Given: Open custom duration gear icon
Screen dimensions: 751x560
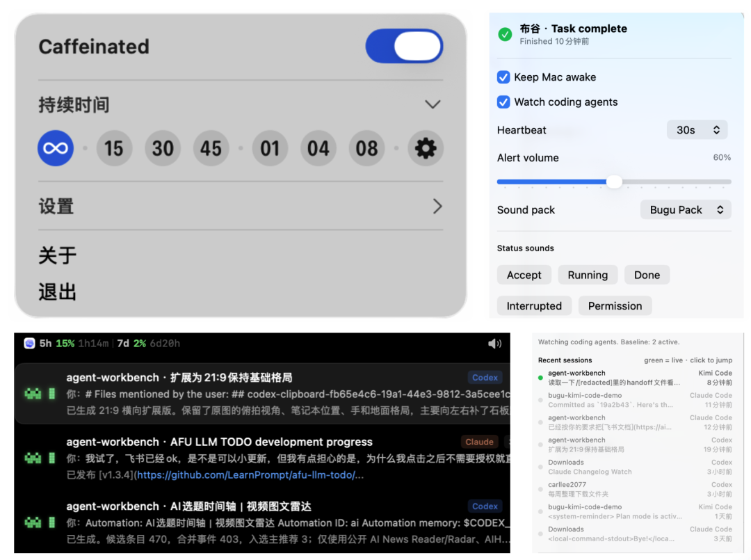Looking at the screenshot, I should 426,148.
